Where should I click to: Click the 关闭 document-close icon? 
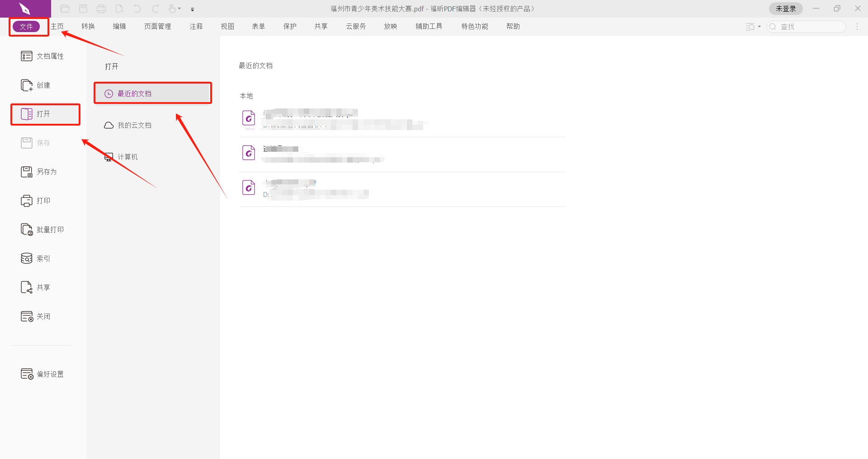click(27, 316)
